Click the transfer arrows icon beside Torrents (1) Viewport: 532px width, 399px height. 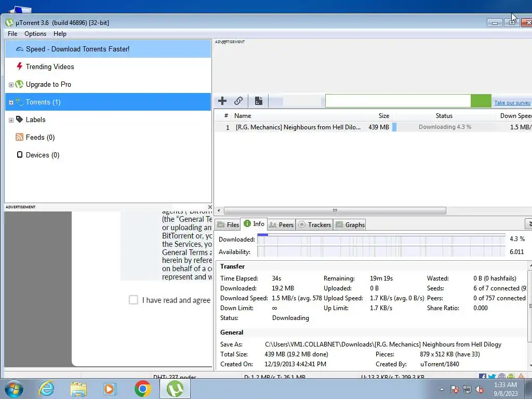[19, 102]
